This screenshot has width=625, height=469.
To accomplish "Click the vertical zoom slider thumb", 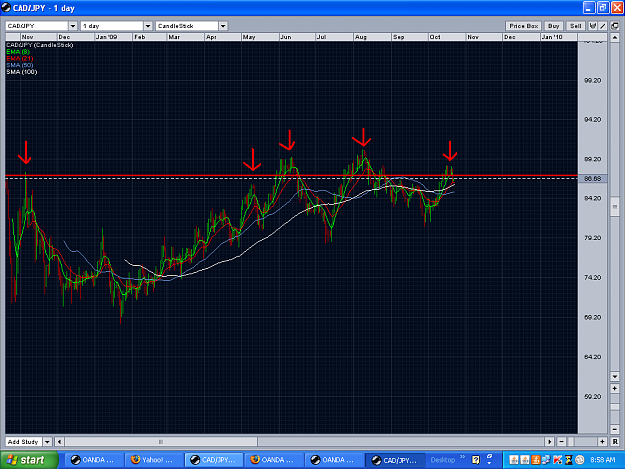I will 615,407.
